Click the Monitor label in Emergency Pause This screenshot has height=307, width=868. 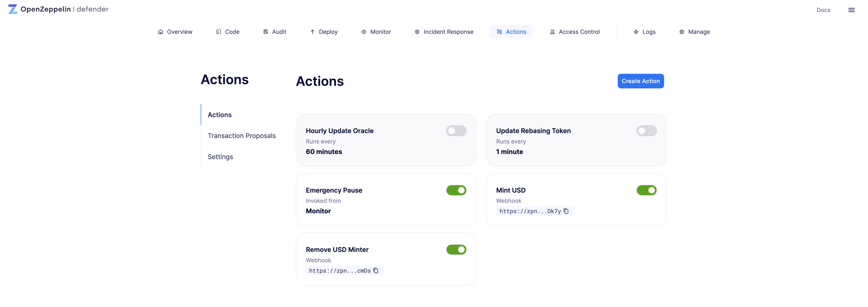pyautogui.click(x=318, y=211)
